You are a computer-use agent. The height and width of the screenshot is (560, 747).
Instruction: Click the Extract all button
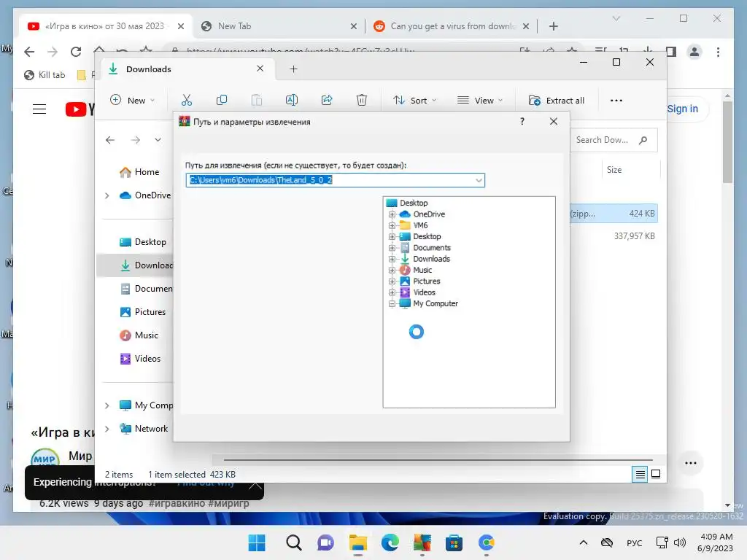coord(557,101)
